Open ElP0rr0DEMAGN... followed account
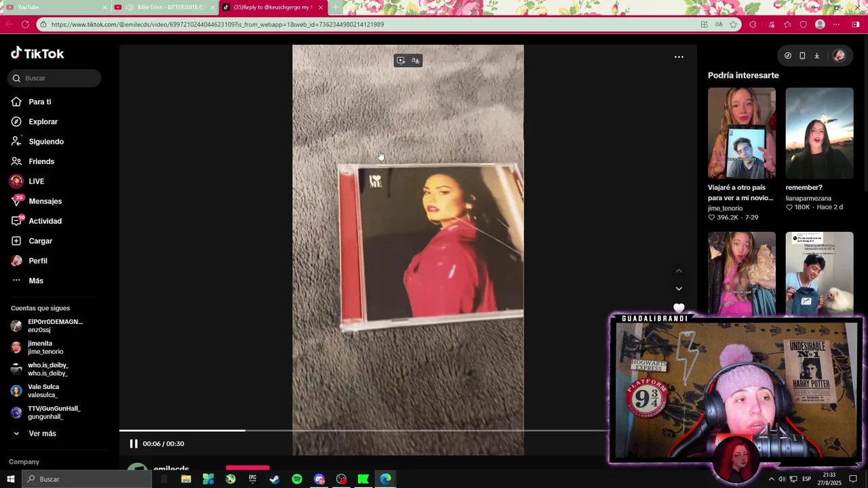Viewport: 868px width, 488px height. click(x=47, y=326)
